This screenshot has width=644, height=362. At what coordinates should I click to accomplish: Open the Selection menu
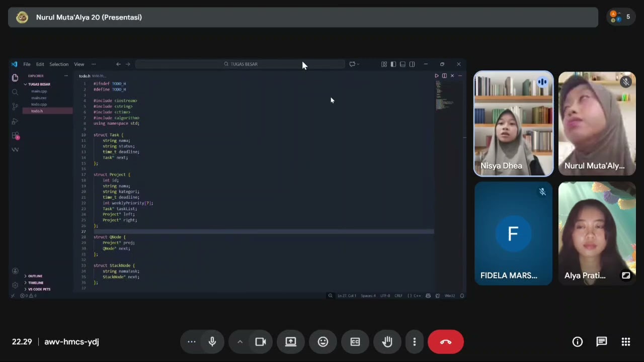(x=59, y=64)
